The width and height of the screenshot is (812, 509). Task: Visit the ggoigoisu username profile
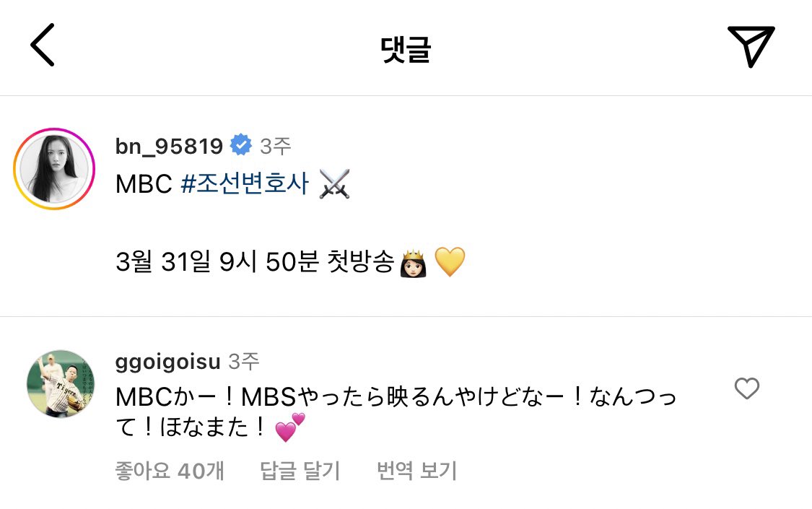coord(167,362)
